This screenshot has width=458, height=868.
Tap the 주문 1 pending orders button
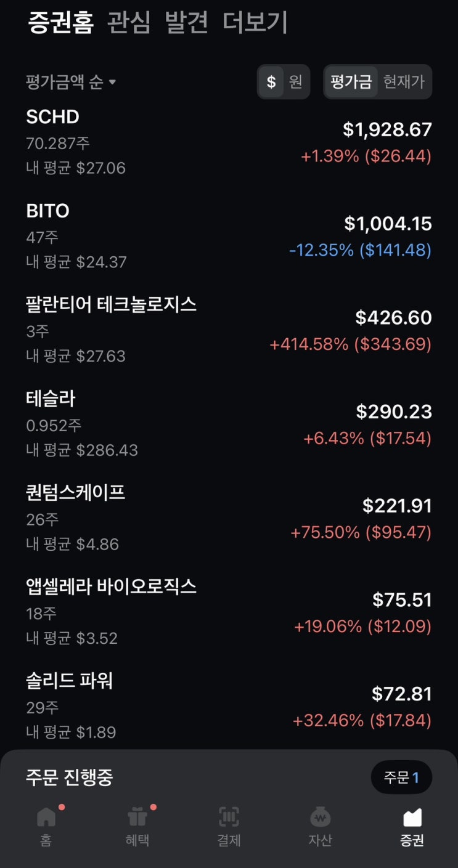[x=401, y=777]
